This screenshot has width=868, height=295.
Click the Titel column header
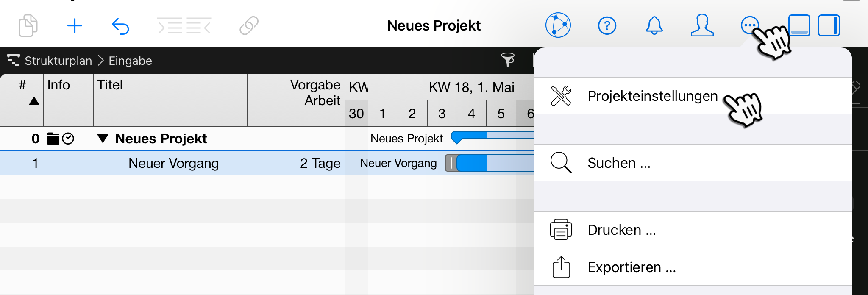(170, 100)
